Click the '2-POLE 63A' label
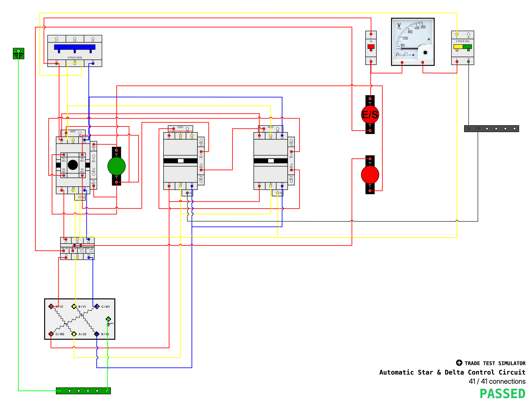Screen dimensions: 532x407 click(462, 41)
